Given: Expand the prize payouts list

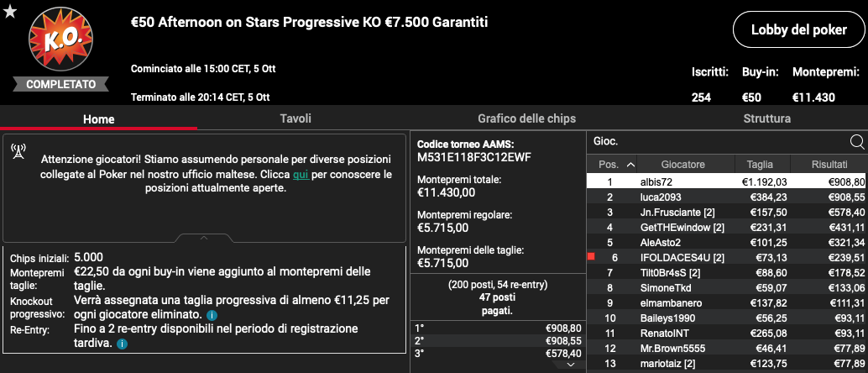Looking at the screenshot, I should tap(572, 365).
